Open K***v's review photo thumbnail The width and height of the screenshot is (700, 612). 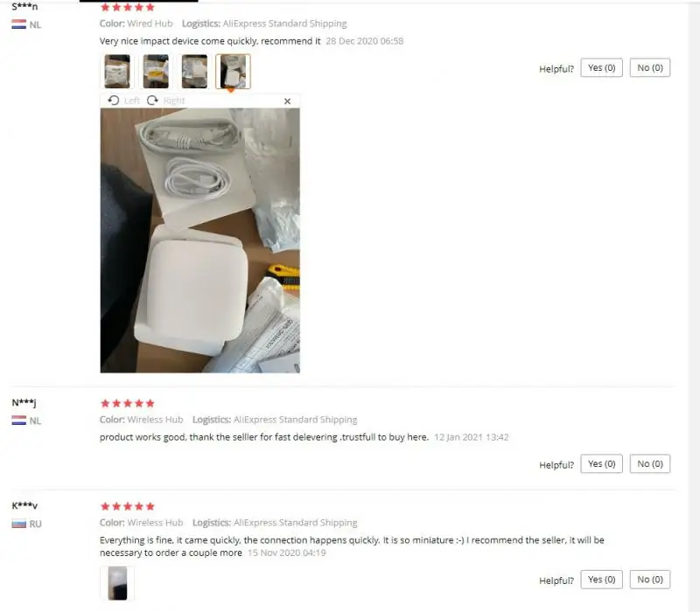(117, 583)
